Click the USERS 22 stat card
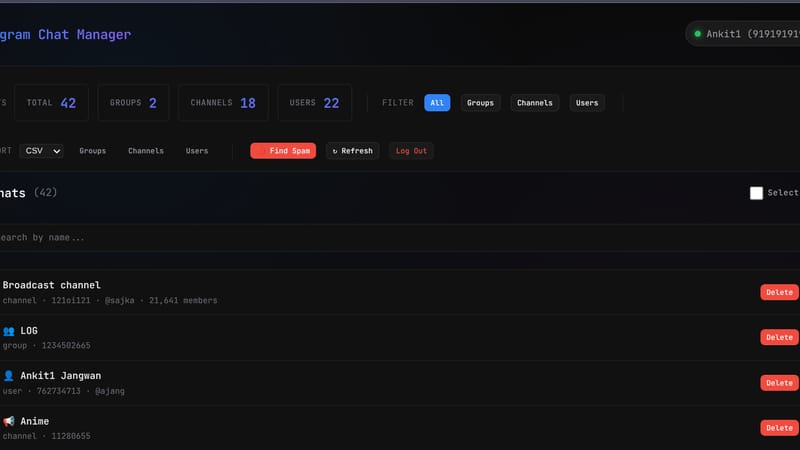The image size is (800, 450). point(314,103)
